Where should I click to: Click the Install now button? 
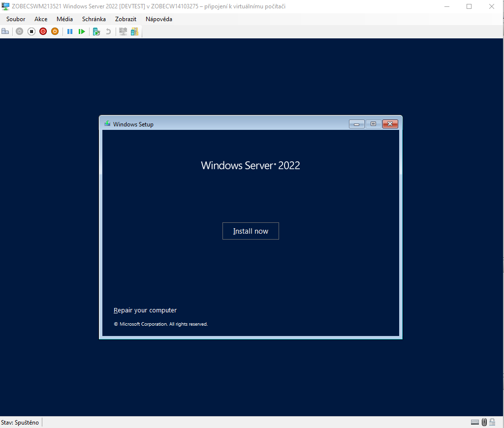251,231
